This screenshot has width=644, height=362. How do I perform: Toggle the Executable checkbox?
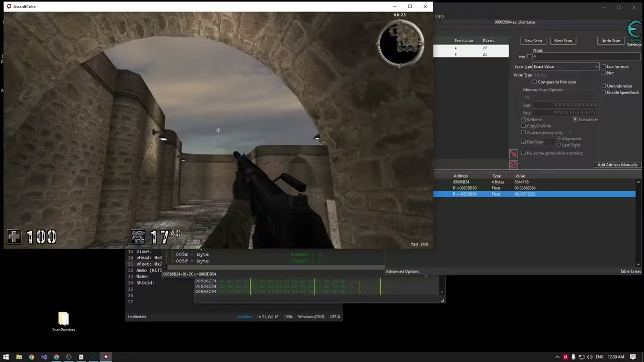coord(575,120)
